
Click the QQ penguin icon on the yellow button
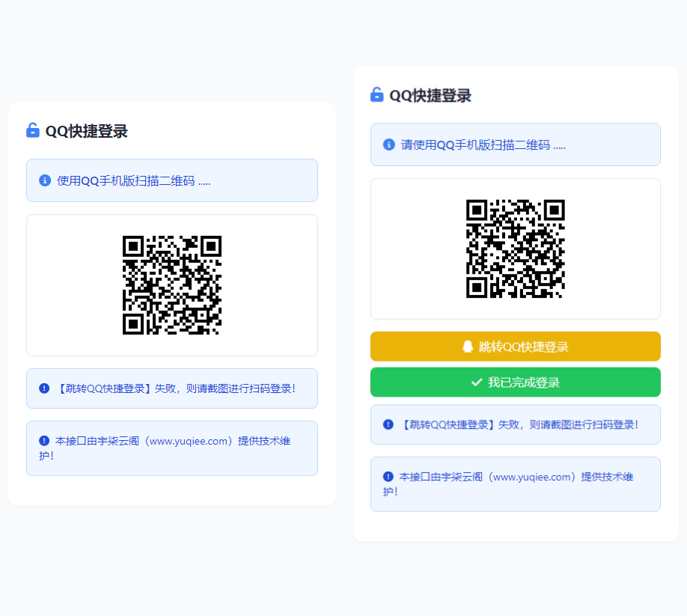tap(468, 347)
